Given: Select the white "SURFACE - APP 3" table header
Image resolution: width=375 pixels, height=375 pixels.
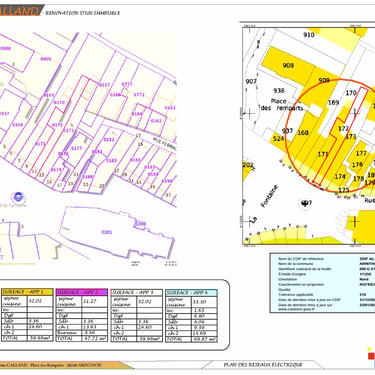Looking at the screenshot, I should [x=137, y=292].
